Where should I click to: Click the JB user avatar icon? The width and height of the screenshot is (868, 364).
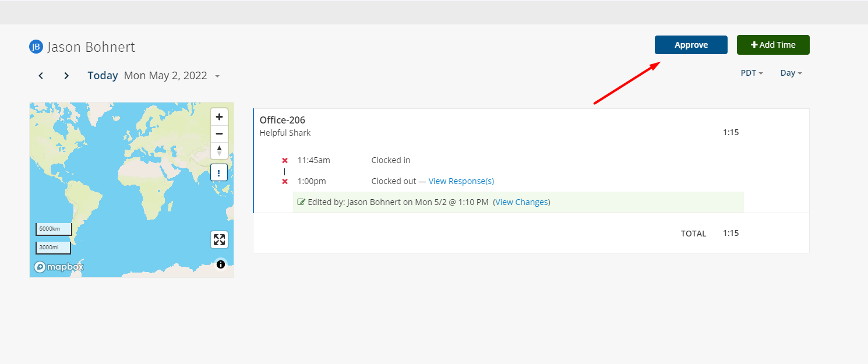pos(36,47)
